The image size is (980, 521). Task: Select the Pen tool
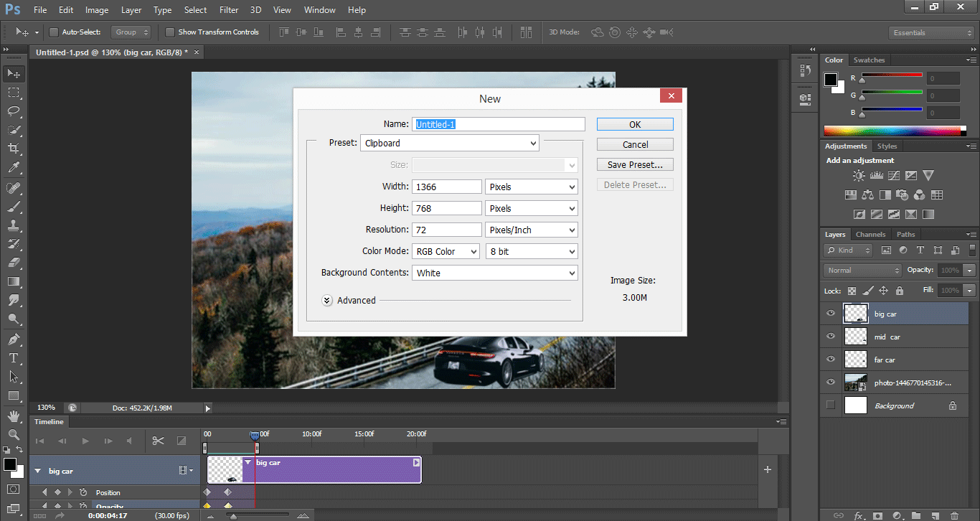[x=14, y=339]
